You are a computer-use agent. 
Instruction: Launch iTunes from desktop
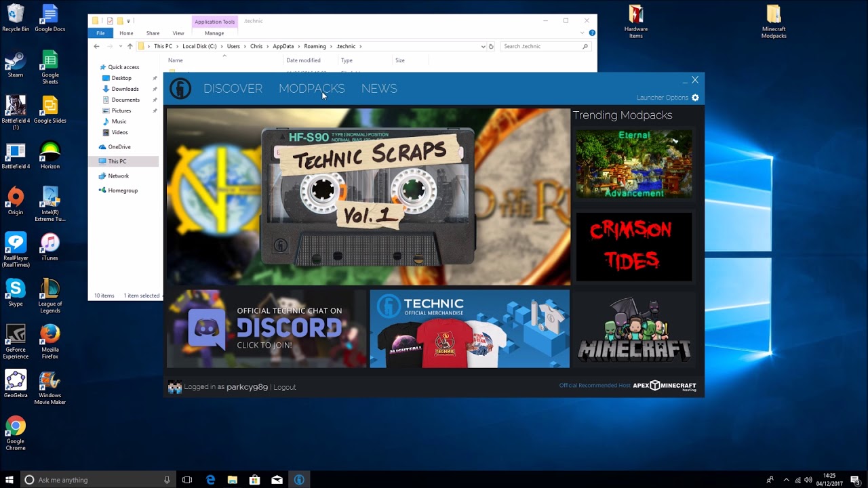(x=50, y=247)
